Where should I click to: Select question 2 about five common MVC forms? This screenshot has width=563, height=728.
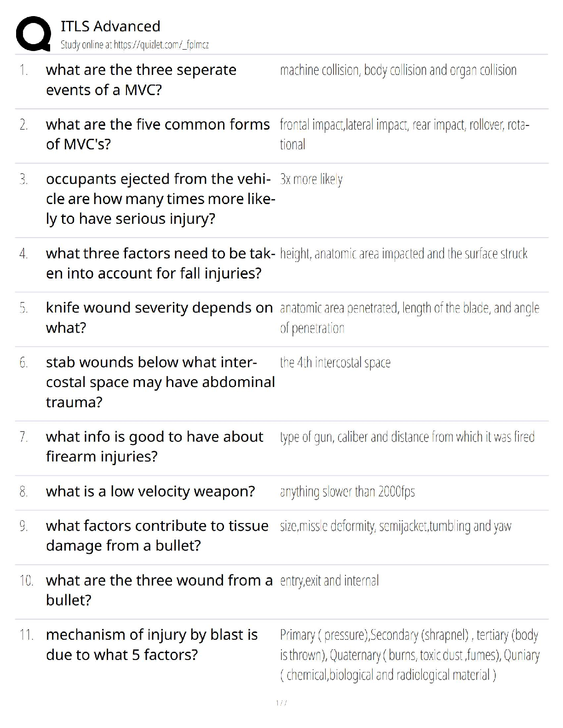(158, 134)
